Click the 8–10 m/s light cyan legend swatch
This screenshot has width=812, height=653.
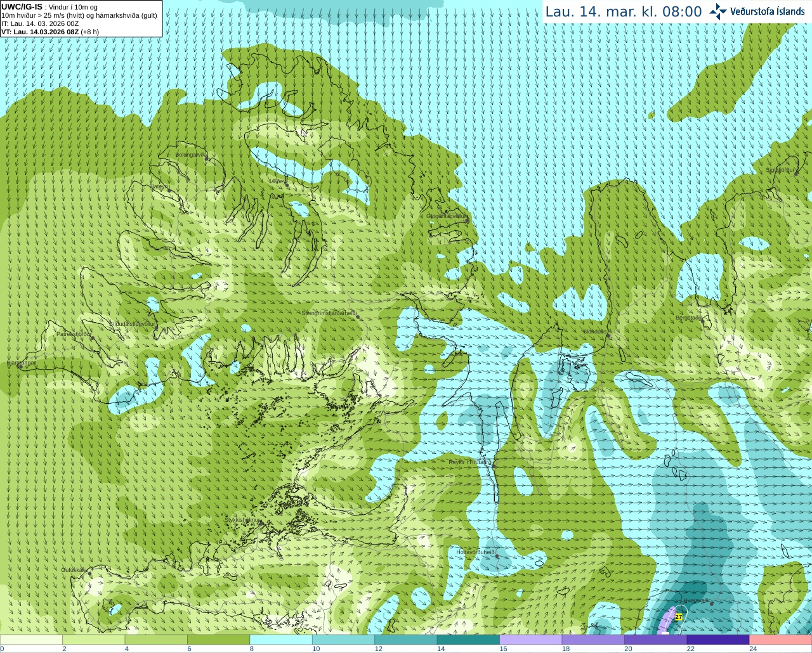281,640
